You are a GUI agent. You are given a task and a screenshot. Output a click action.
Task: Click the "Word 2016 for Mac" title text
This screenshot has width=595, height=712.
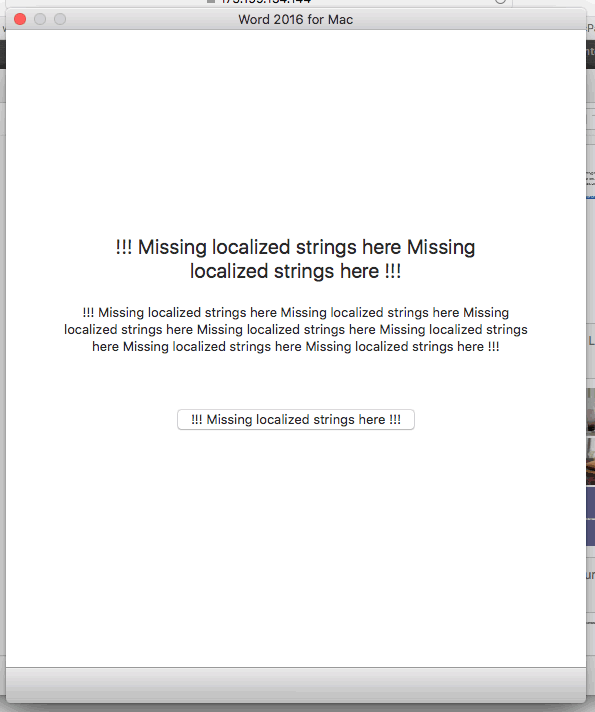tap(296, 20)
